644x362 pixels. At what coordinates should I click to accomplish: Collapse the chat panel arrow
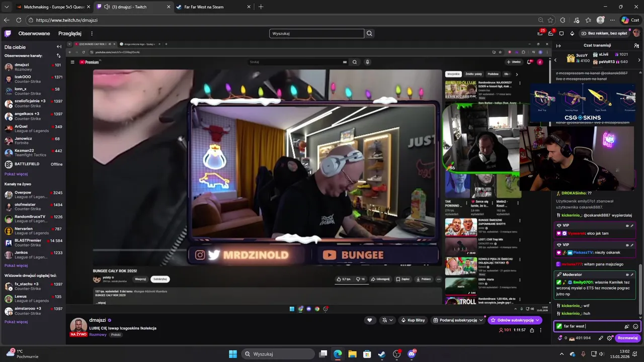point(558,45)
